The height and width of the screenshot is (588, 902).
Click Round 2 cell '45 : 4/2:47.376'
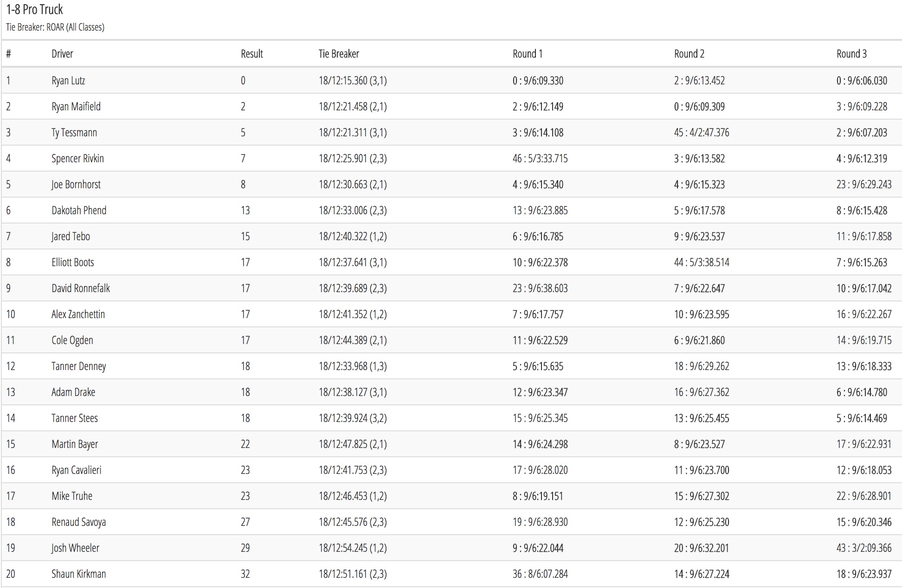(x=702, y=133)
